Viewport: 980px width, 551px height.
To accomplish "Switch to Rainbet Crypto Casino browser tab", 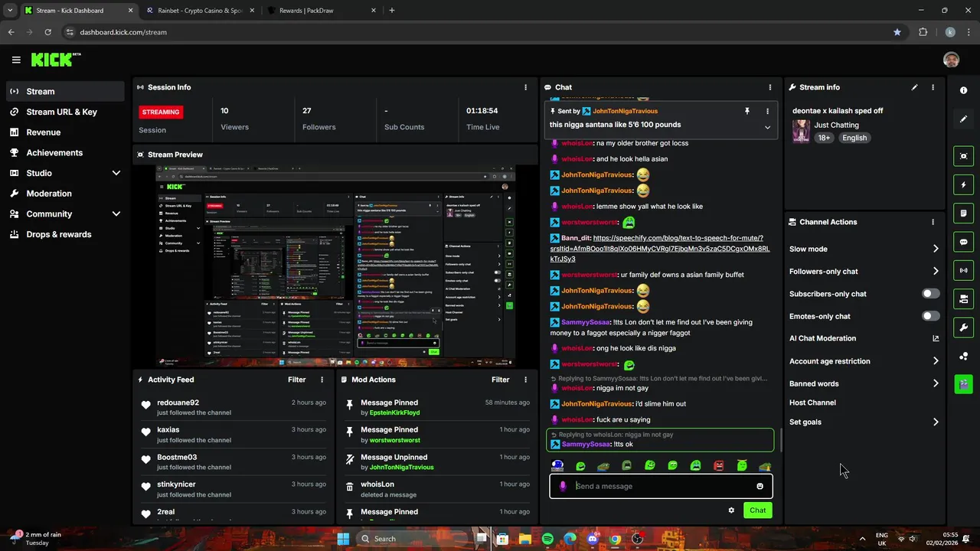I will [201, 11].
